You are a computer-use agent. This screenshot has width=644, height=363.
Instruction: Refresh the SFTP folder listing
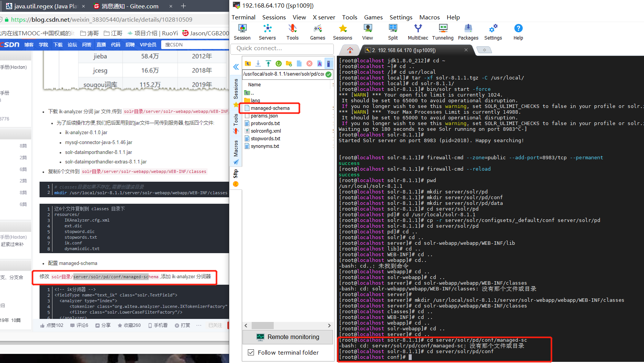pyautogui.click(x=279, y=63)
